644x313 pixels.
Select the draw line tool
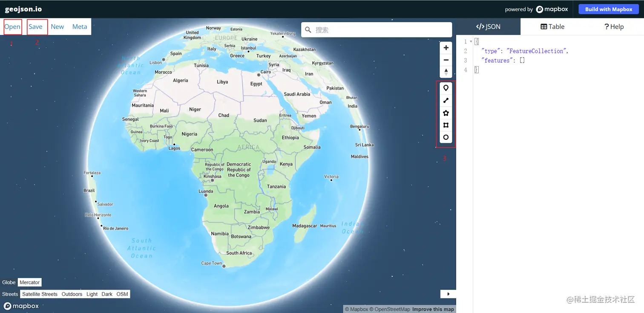click(x=446, y=101)
